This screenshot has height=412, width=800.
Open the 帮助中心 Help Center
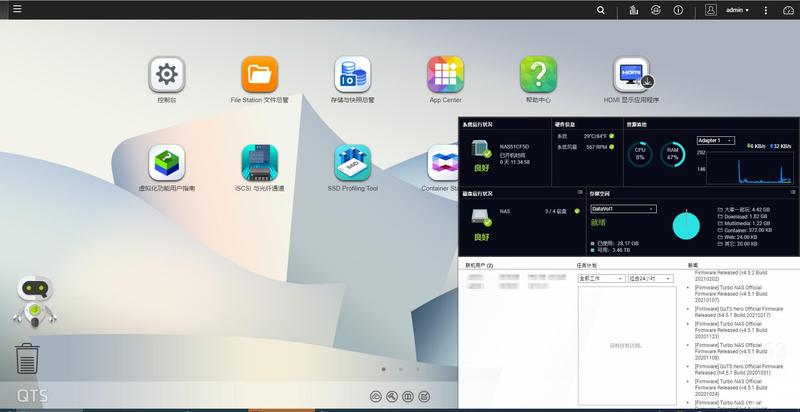pyautogui.click(x=538, y=74)
